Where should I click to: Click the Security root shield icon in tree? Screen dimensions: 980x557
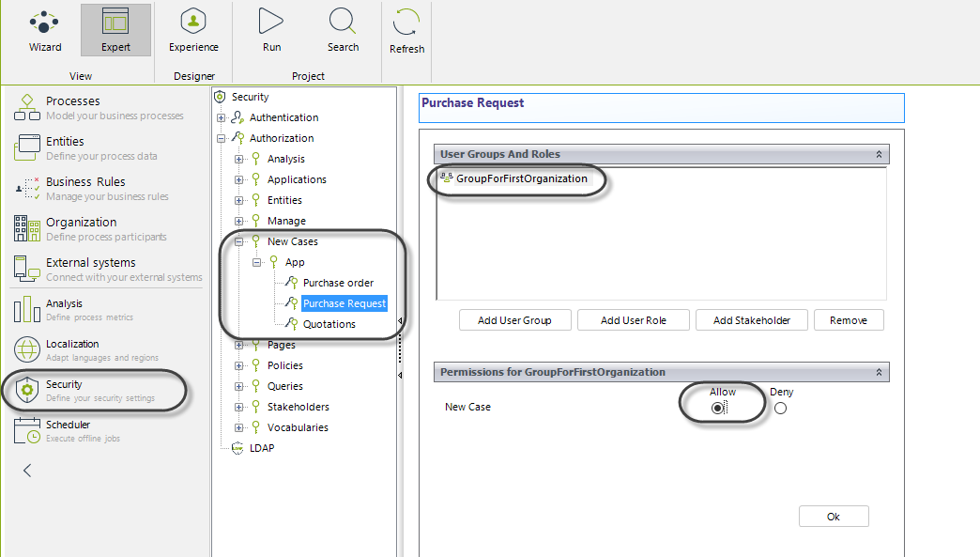220,97
